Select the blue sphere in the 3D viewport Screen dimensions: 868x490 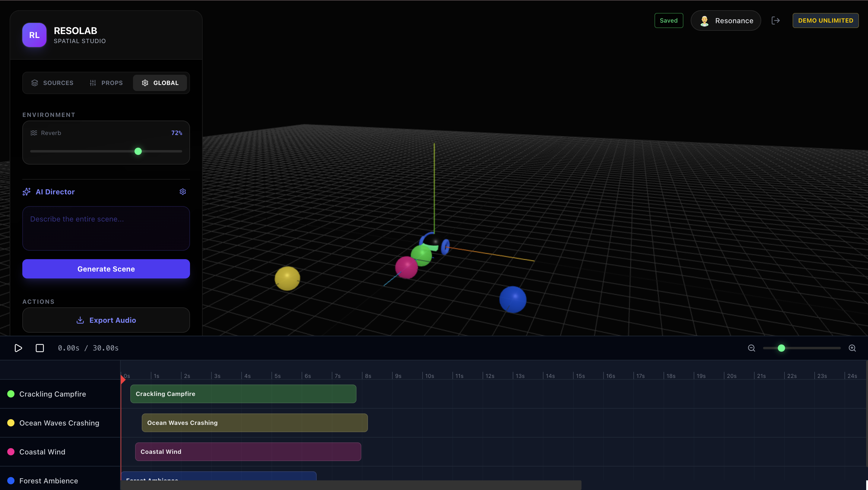tap(512, 299)
